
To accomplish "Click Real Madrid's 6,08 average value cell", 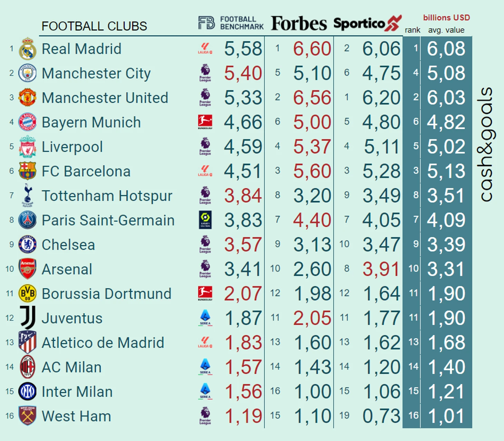I will coord(446,49).
